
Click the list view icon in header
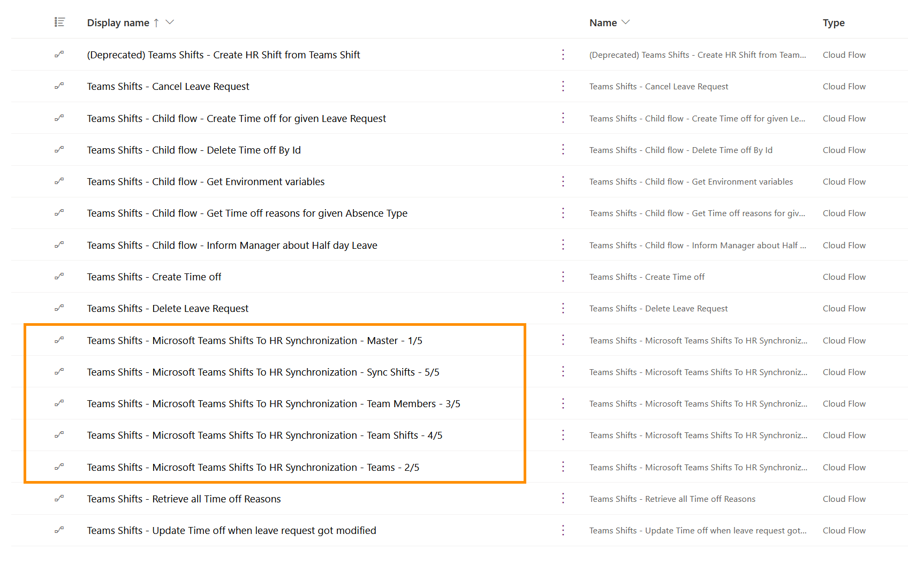pos(59,22)
